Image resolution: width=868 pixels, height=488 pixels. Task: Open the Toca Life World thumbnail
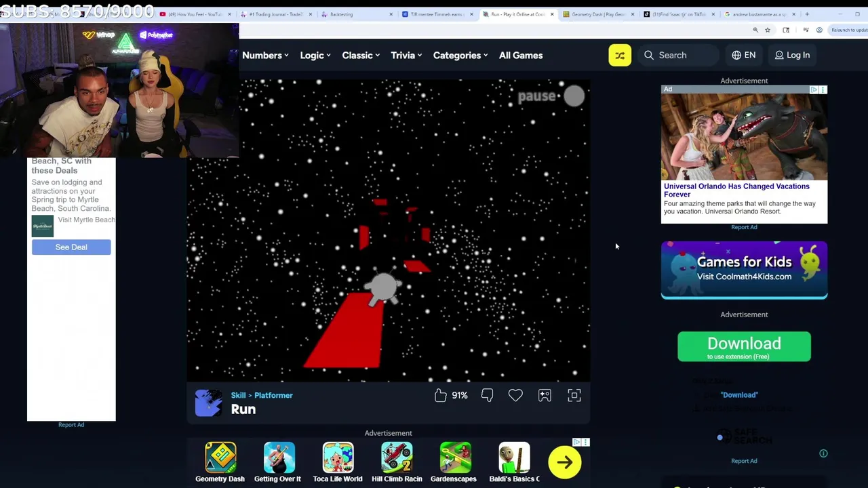click(338, 457)
